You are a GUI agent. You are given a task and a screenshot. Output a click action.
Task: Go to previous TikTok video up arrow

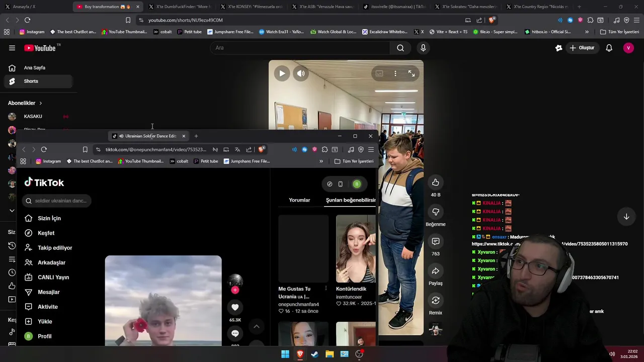click(x=256, y=326)
